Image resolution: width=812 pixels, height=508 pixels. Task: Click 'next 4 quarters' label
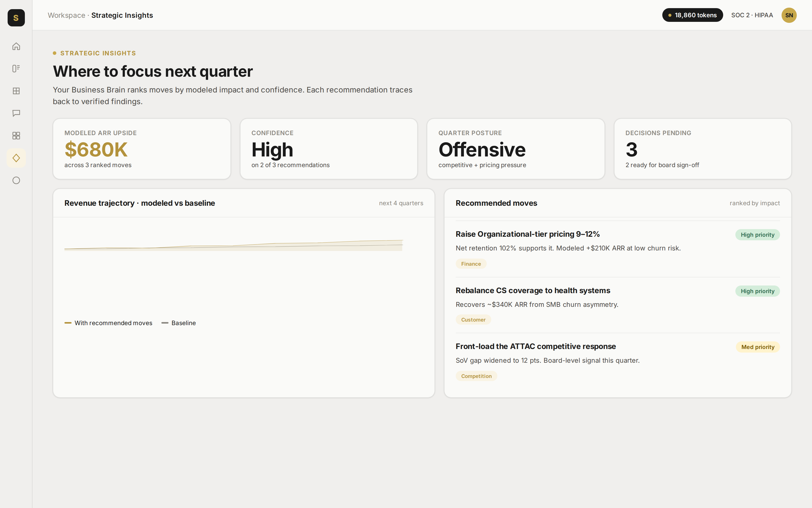click(401, 203)
